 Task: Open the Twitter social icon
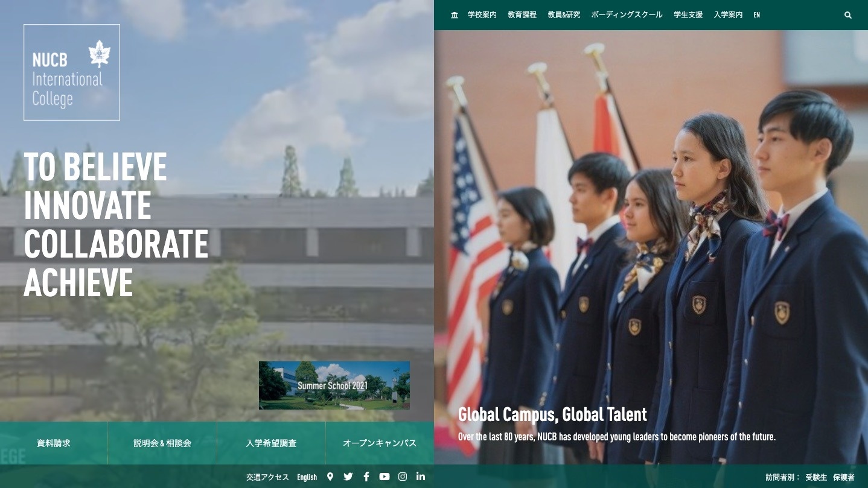[x=348, y=477]
